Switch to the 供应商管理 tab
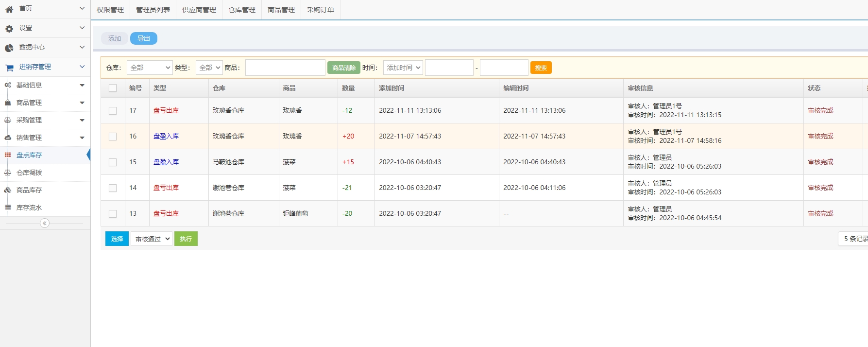This screenshot has height=347, width=868. [199, 10]
